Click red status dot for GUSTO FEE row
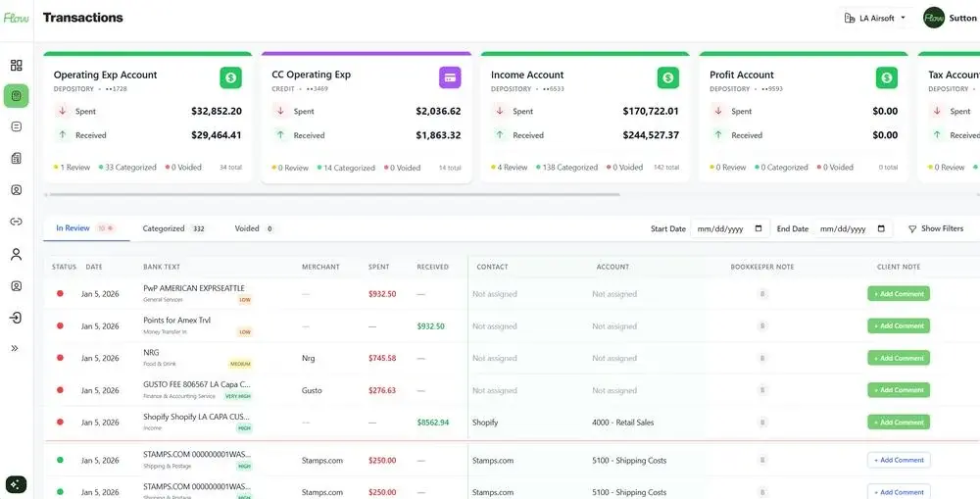This screenshot has width=980, height=499. 60,390
